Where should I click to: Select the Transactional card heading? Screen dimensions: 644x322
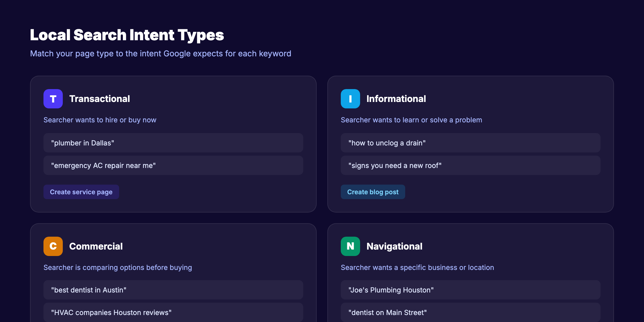click(x=100, y=99)
